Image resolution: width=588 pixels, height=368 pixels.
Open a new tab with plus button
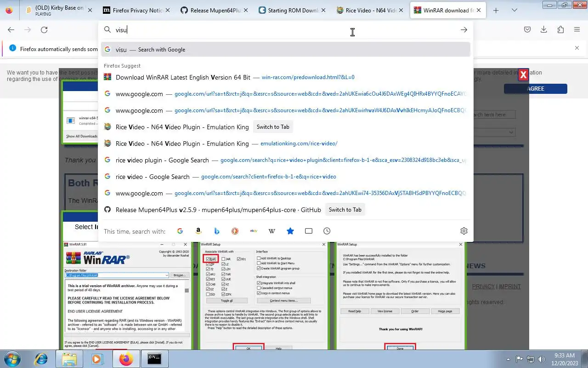pyautogui.click(x=496, y=10)
